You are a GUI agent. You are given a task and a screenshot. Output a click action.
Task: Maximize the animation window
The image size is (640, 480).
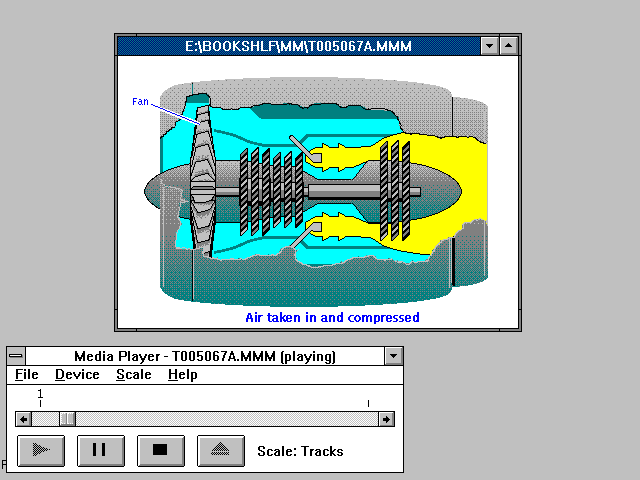509,45
